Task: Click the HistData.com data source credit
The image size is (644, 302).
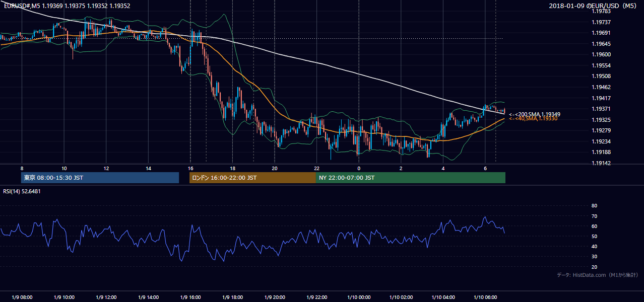Action: coord(598,275)
